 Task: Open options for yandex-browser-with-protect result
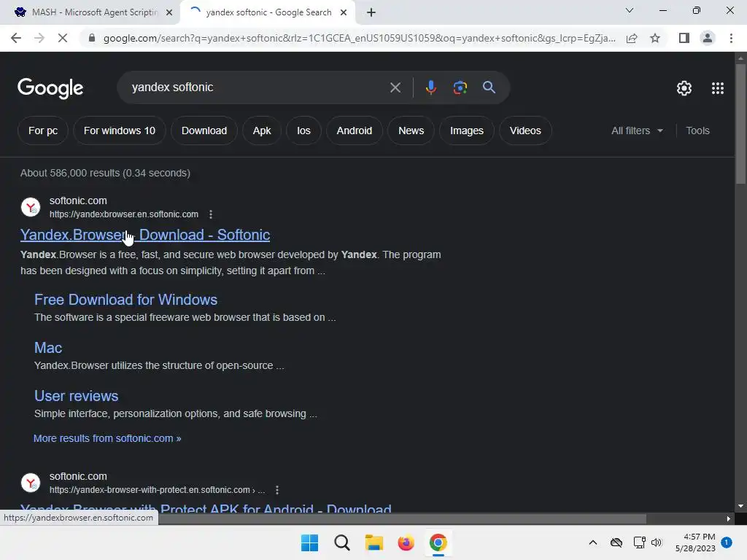[x=276, y=489]
